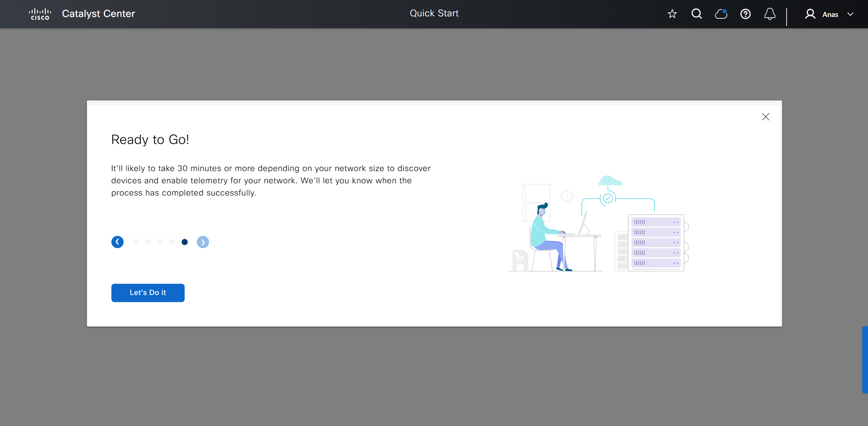Select the fifth active carousel dot
The height and width of the screenshot is (426, 868).
click(185, 242)
